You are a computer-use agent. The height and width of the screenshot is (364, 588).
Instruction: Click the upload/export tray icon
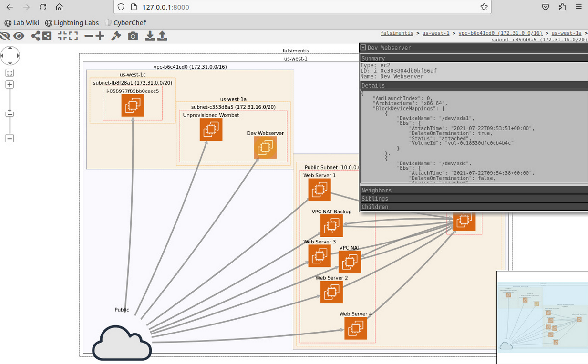coord(162,36)
